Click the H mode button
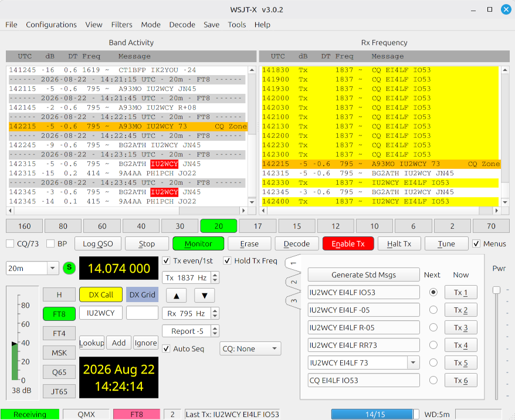This screenshot has width=515, height=420. (59, 294)
